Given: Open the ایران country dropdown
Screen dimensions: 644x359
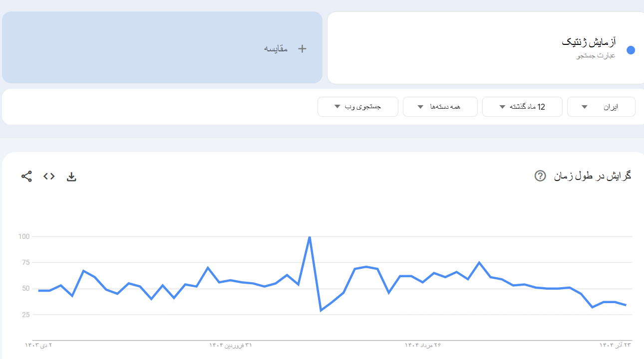Looking at the screenshot, I should click(x=601, y=107).
